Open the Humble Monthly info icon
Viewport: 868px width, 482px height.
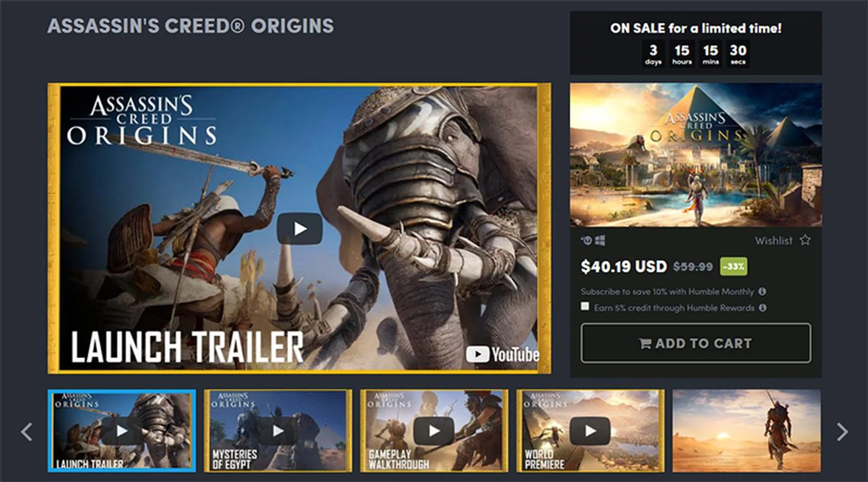click(x=762, y=291)
